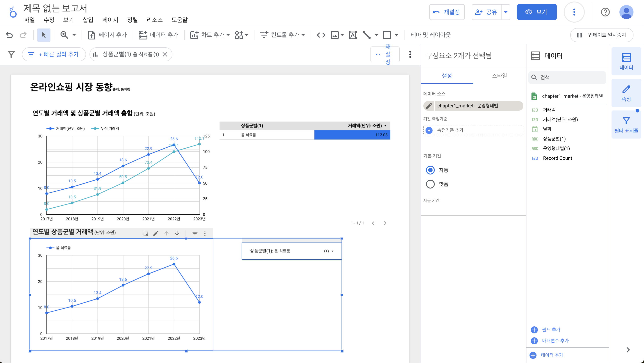This screenshot has width=644, height=363.
Task: Select the 맞춤 custom date range radio
Action: point(430,184)
